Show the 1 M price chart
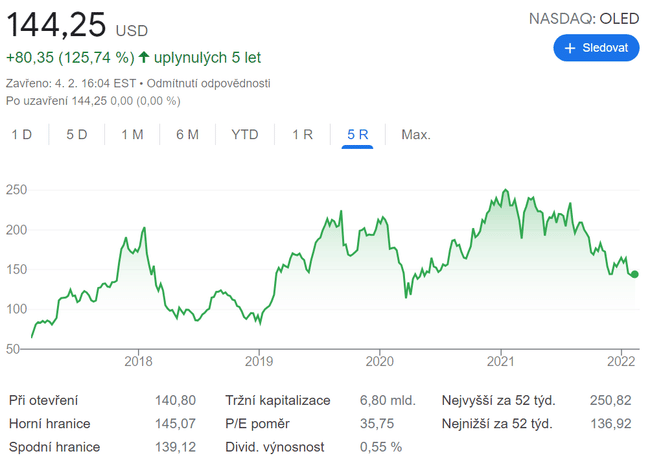 tap(132, 134)
